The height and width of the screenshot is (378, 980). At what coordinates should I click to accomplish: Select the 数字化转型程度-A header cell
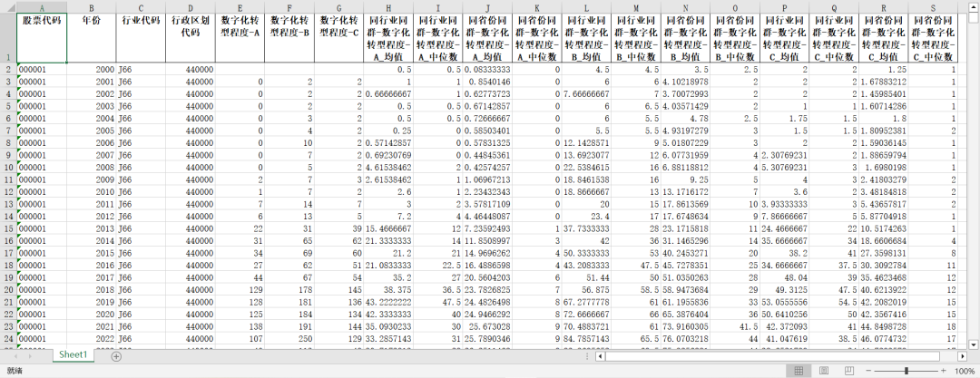[x=240, y=37]
